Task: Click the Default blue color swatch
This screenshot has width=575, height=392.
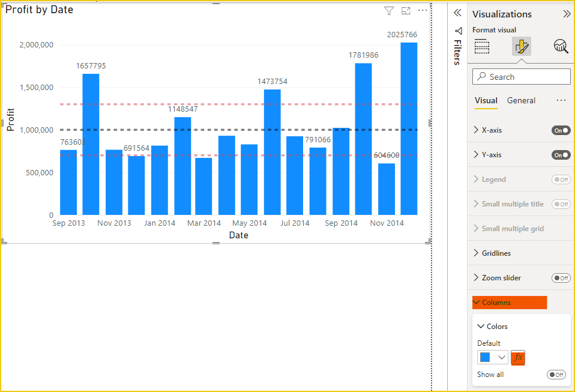Action: coord(485,357)
